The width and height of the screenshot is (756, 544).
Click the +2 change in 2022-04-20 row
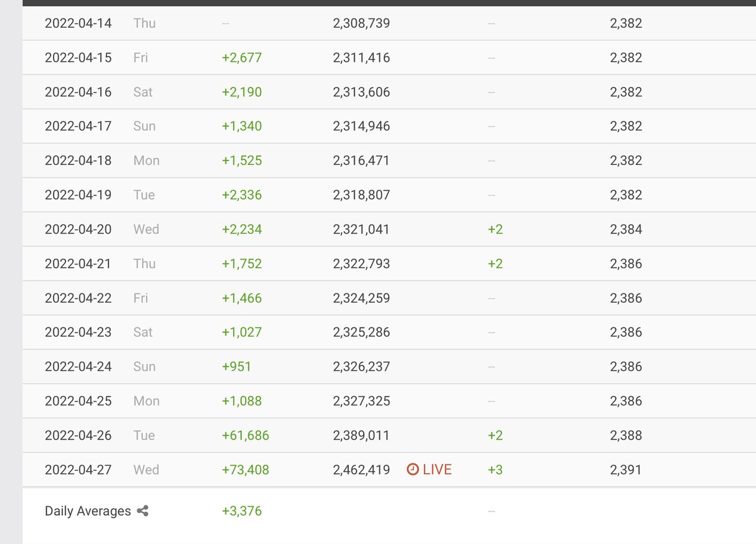[495, 229]
